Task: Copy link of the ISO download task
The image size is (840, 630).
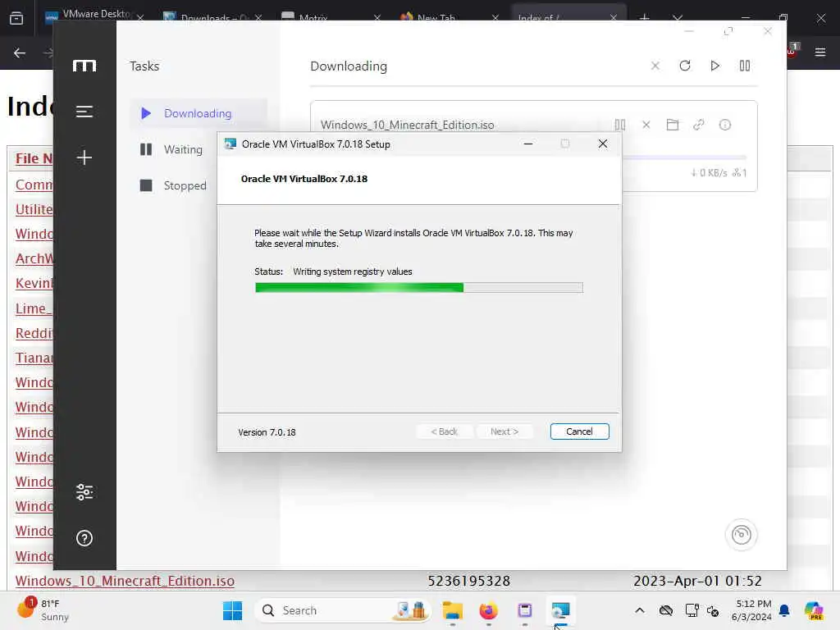Action: [x=699, y=125]
